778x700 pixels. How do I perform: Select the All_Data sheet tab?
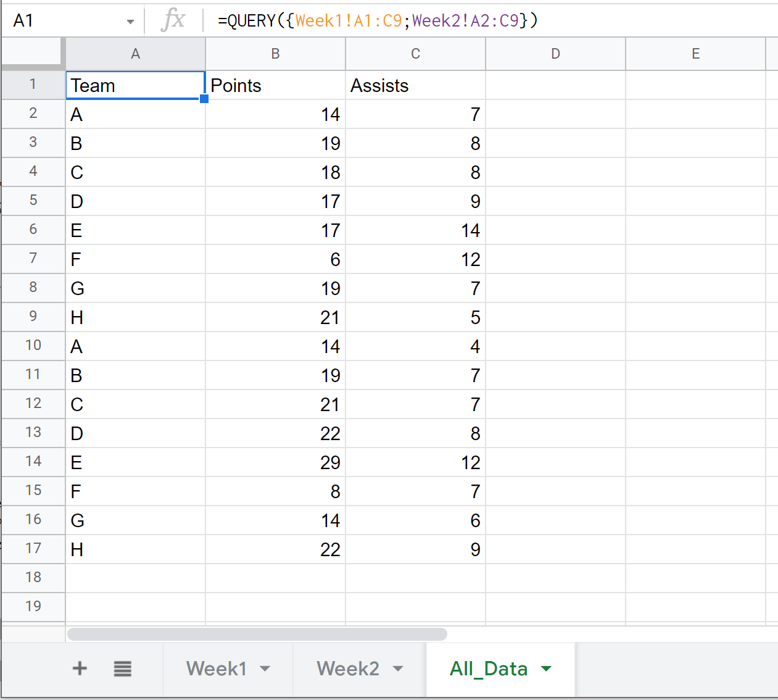[488, 669]
